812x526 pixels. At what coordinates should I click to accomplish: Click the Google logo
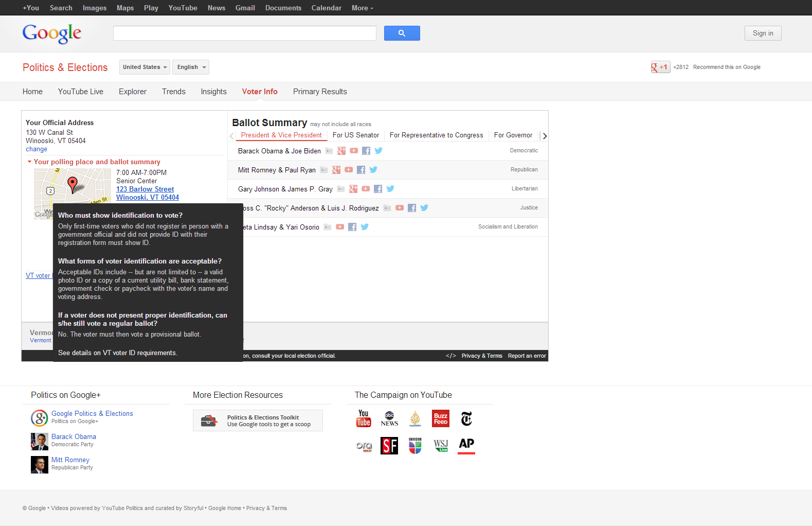pyautogui.click(x=52, y=33)
